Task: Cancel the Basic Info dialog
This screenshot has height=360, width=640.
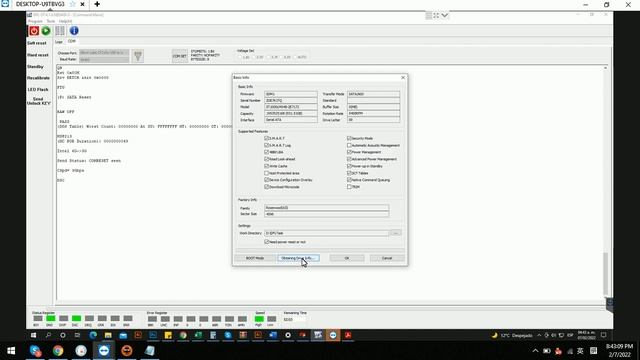Action: coord(387,258)
